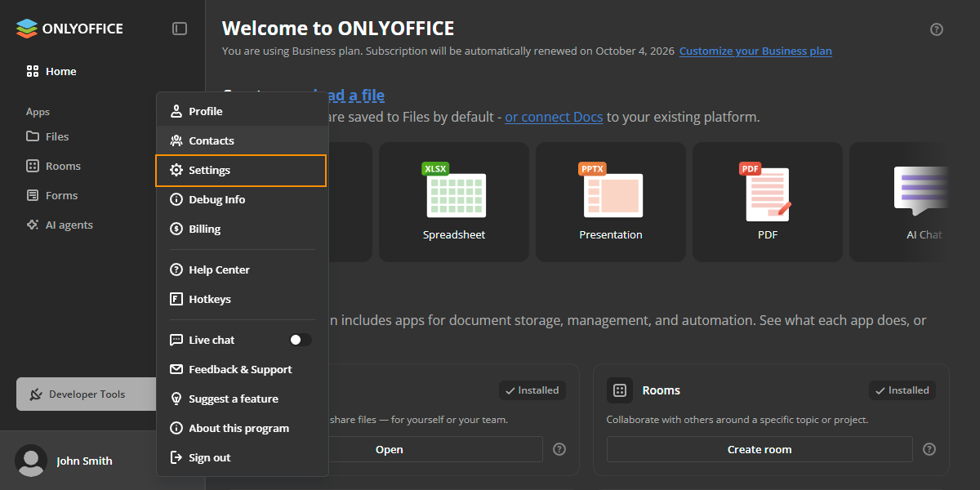Viewport: 980px width, 490px height.
Task: Click the Feedback & Support envelope icon
Action: tap(176, 369)
